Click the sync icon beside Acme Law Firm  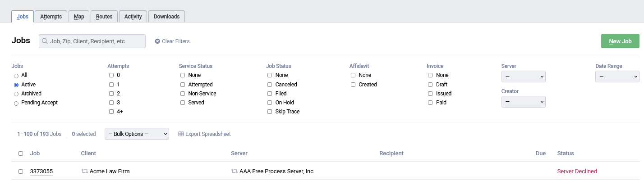click(x=84, y=171)
